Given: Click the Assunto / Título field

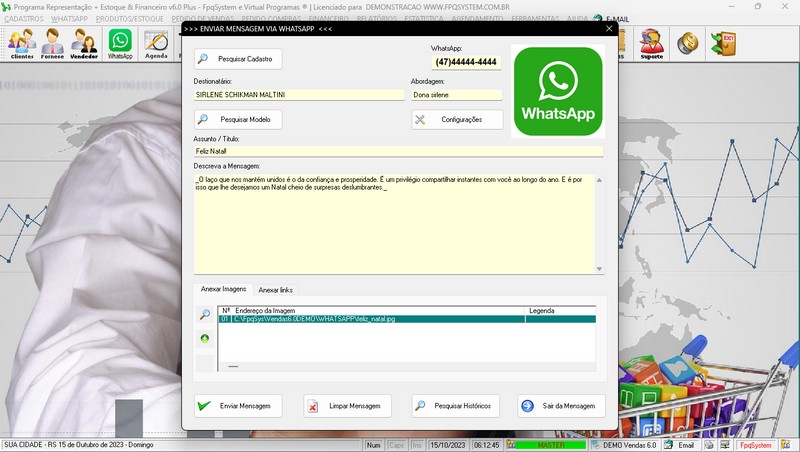Looking at the screenshot, I should (398, 151).
